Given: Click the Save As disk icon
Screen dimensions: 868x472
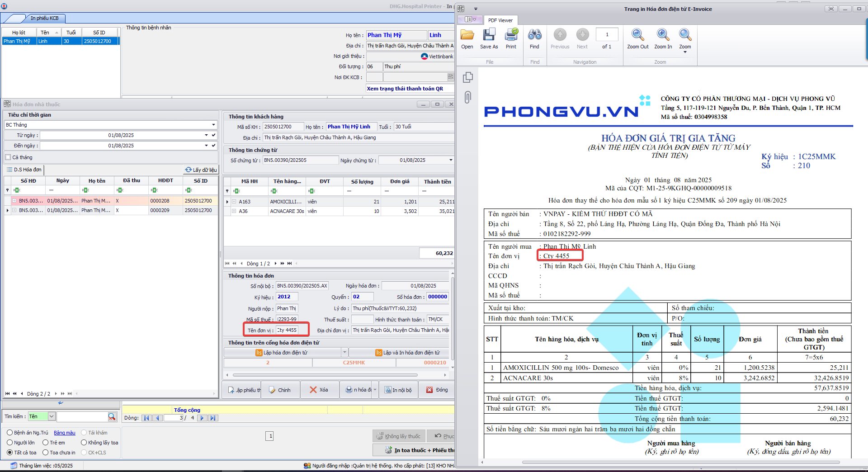Looking at the screenshot, I should [489, 39].
